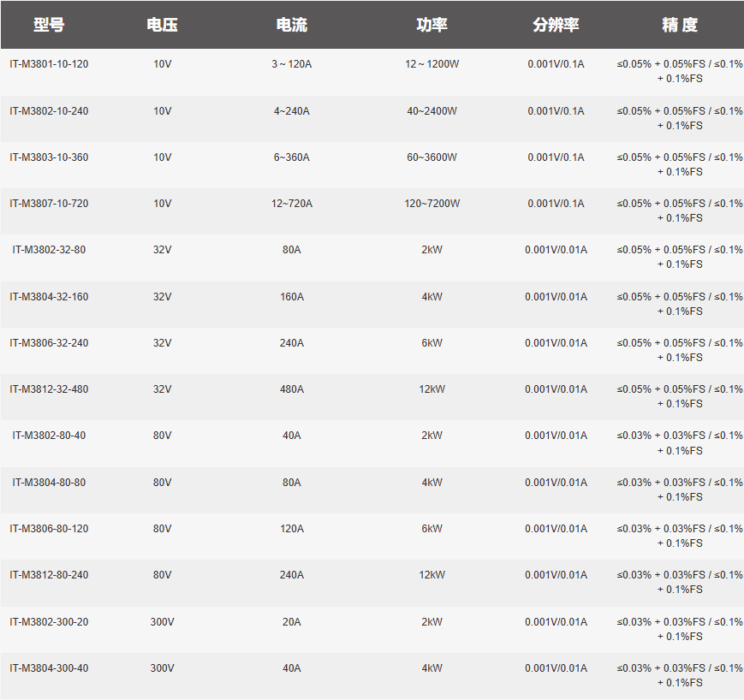Select model IT-M3802-80-40
This screenshot has width=744, height=700.
[x=49, y=436]
